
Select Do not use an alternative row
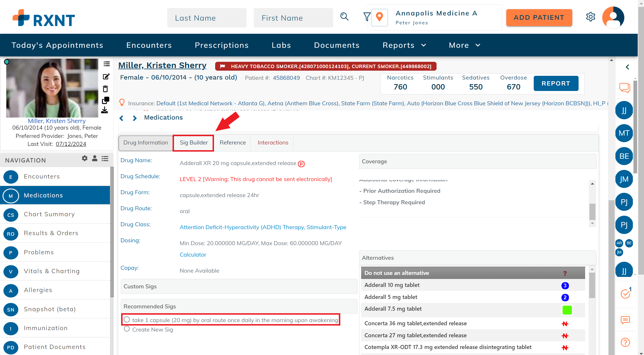[473, 273]
